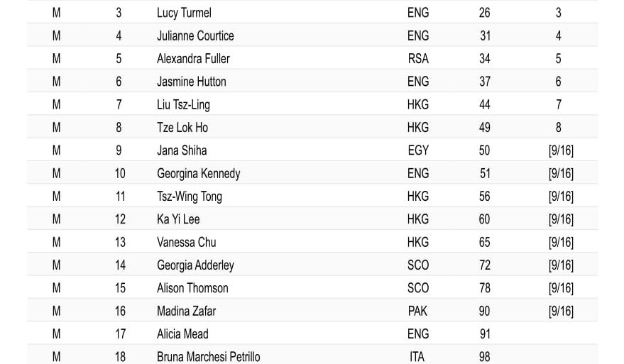
Task: Click Bruna Marchesi Petrillo name
Action: point(208,357)
